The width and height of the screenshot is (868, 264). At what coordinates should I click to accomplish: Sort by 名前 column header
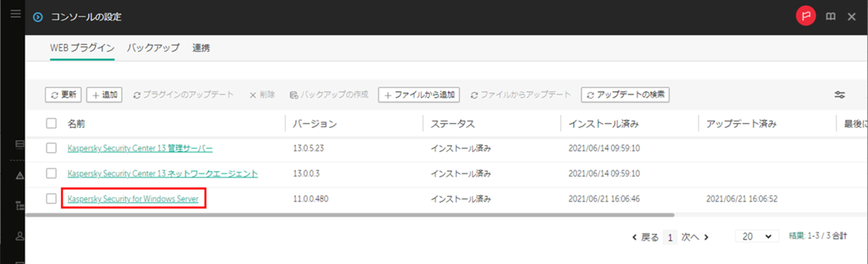pos(76,124)
